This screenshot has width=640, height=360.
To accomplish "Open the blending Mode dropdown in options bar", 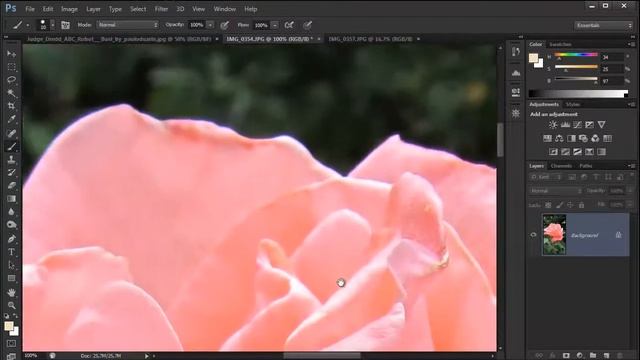I will (127, 25).
